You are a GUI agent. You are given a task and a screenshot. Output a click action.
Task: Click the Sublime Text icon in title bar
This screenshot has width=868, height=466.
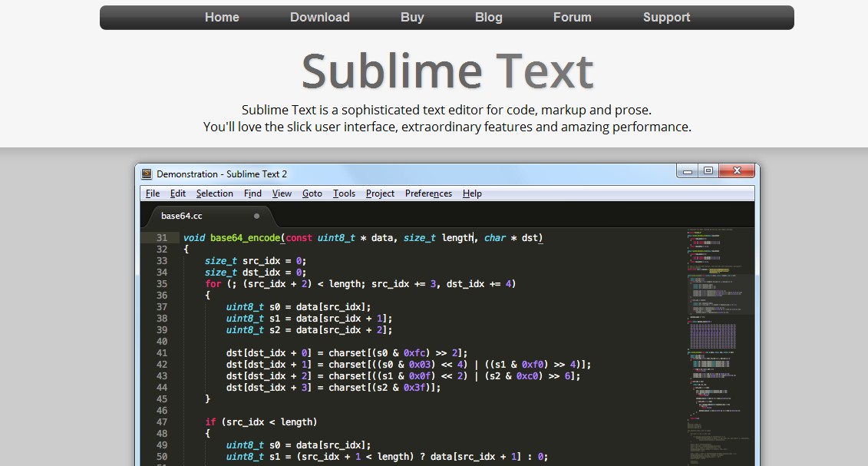[147, 174]
